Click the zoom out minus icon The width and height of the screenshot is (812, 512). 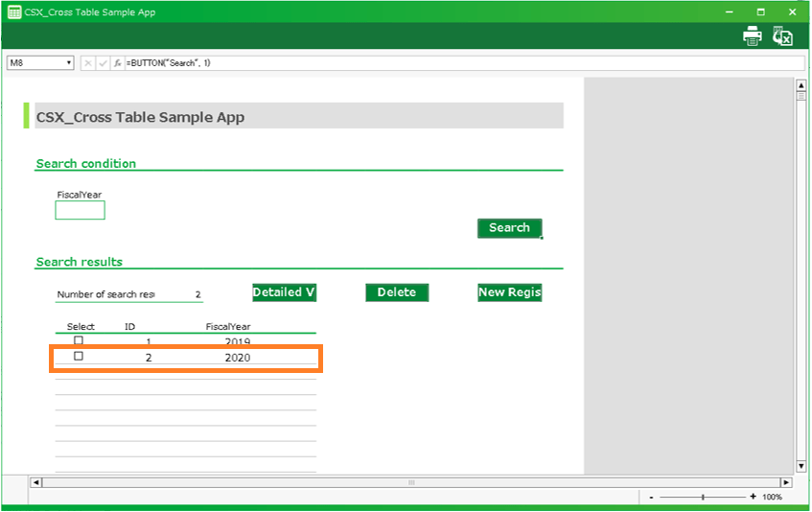pyautogui.click(x=652, y=497)
